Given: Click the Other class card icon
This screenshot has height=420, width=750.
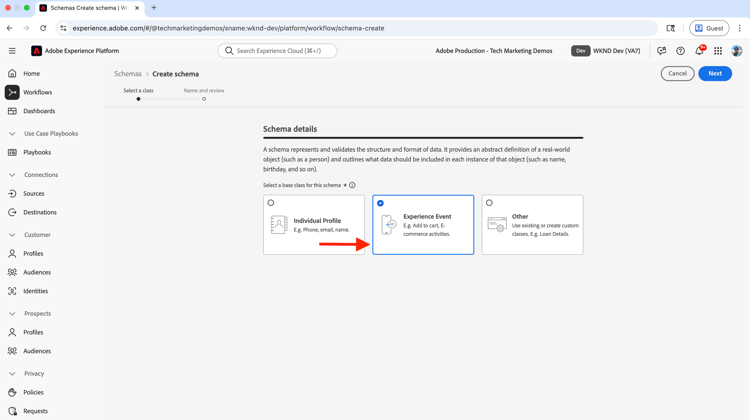Looking at the screenshot, I should tap(497, 224).
